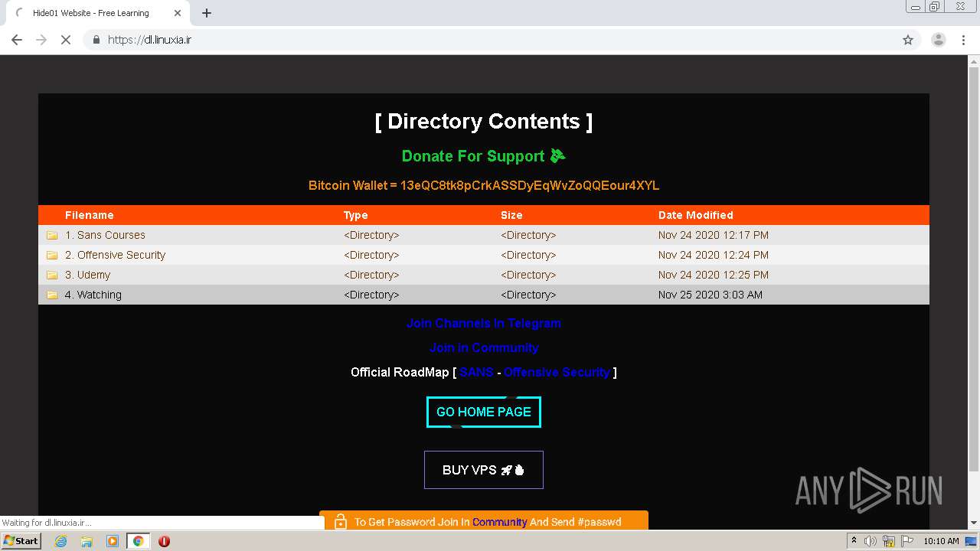980x551 pixels.
Task: Open File Explorer from taskbar
Action: click(87, 541)
